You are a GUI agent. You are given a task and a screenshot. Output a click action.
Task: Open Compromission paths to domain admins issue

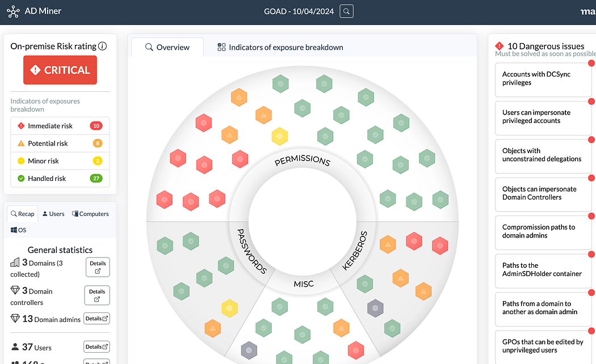pyautogui.click(x=544, y=232)
